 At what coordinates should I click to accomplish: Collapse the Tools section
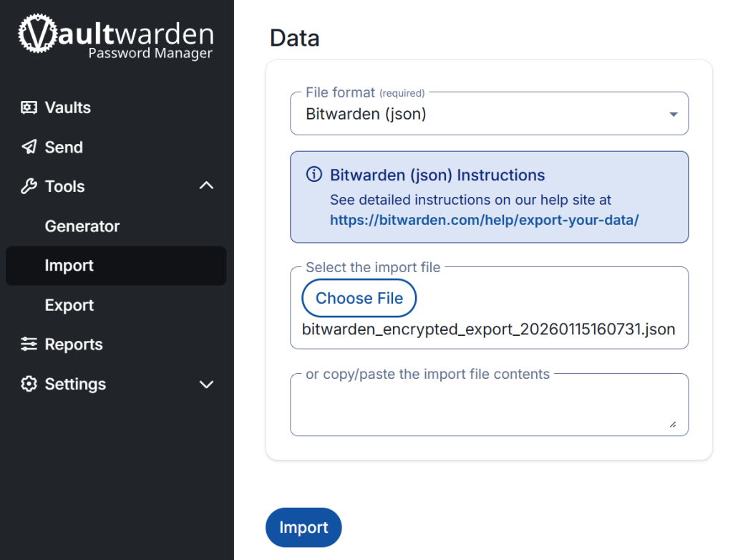[x=206, y=185]
